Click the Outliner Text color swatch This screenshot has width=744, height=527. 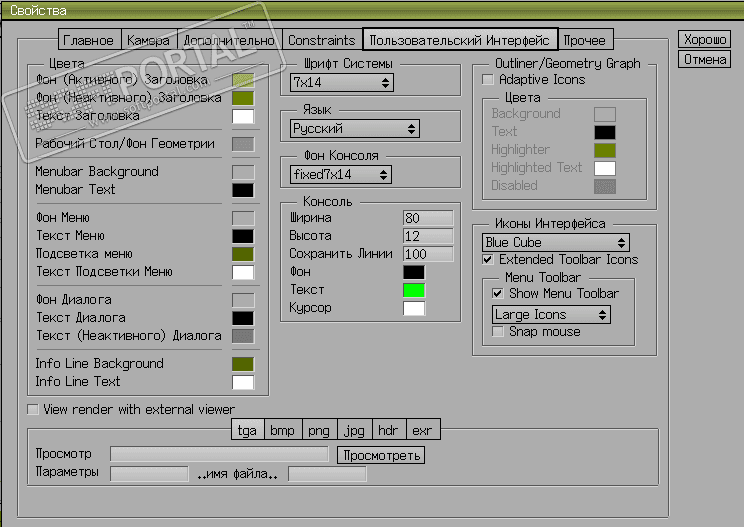pyautogui.click(x=605, y=132)
